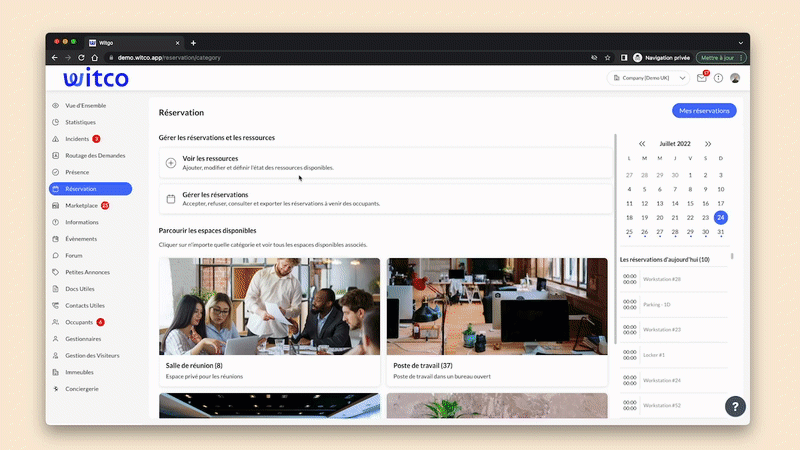Click the help question mark bubble
Image resolution: width=800 pixels, height=450 pixels.
click(x=735, y=407)
